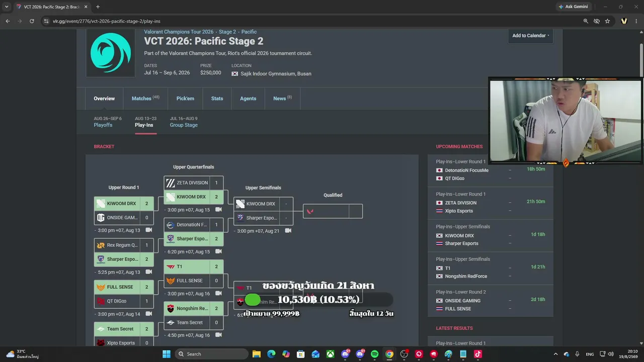Viewport: 644px width, 362px height.
Task: Open VOD camera icon for Aug 13 5:25 pm match
Action: click(149, 272)
